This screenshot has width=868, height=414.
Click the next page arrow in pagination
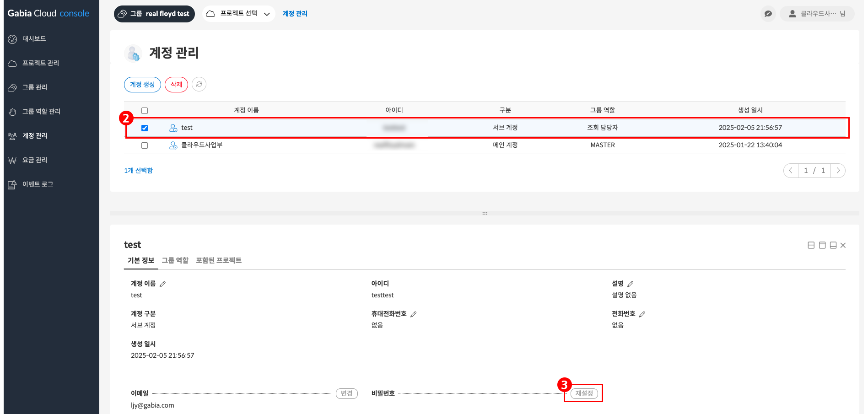[x=838, y=170]
